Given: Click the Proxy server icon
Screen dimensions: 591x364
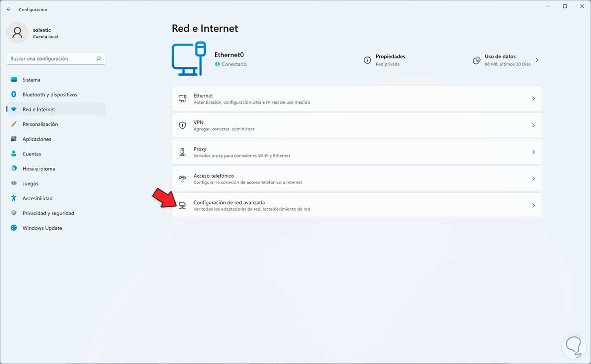Looking at the screenshot, I should (x=182, y=152).
